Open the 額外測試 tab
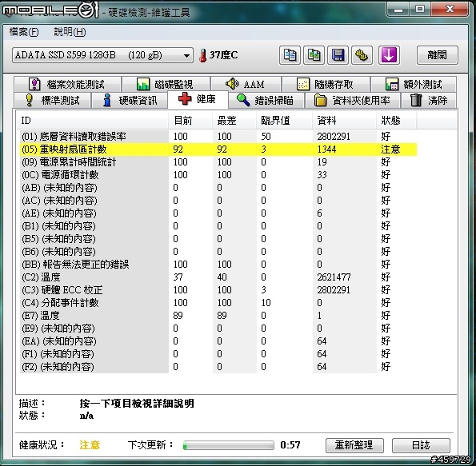The height and width of the screenshot is (466, 476). 414,84
